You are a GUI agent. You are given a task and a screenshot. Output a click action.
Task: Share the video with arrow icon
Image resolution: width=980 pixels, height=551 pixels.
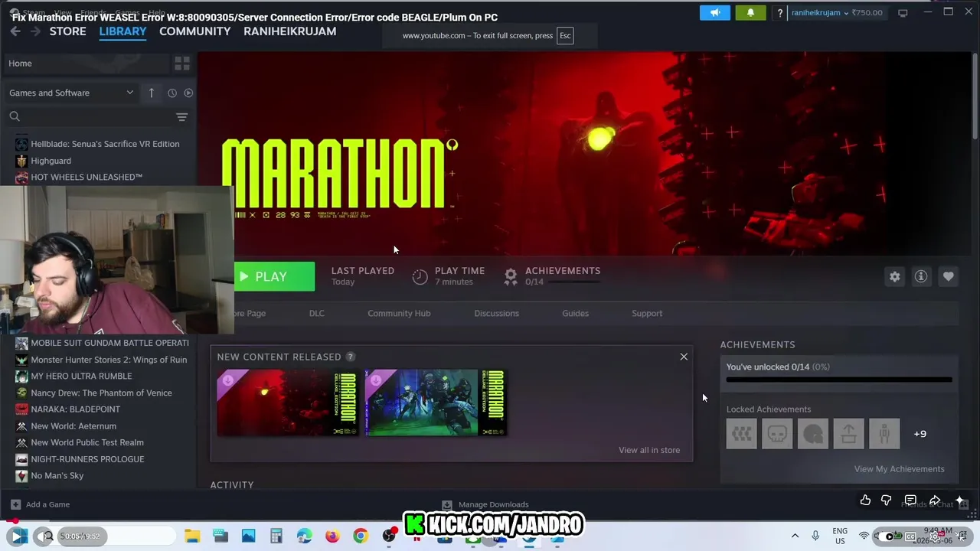pyautogui.click(x=935, y=500)
